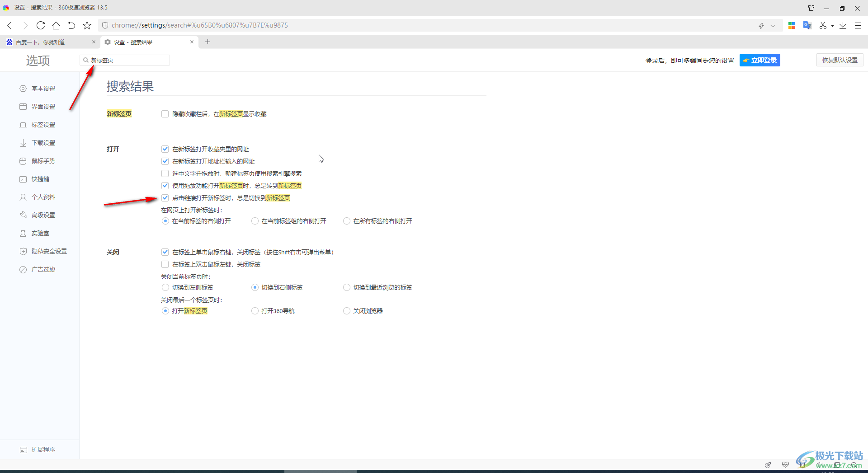Uncheck 在新标签打开收藏夹里的网址
The image size is (868, 473).
click(x=165, y=149)
